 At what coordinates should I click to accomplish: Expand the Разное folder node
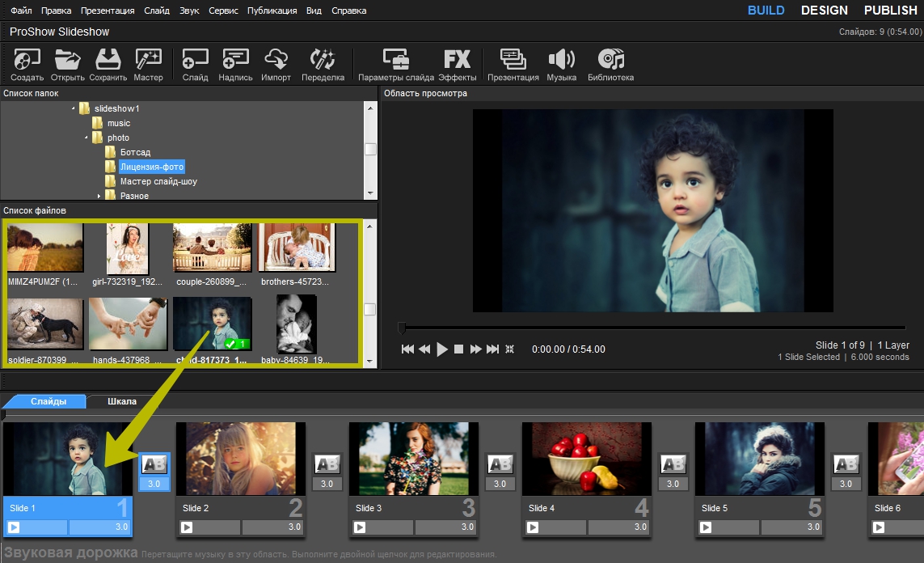[99, 196]
